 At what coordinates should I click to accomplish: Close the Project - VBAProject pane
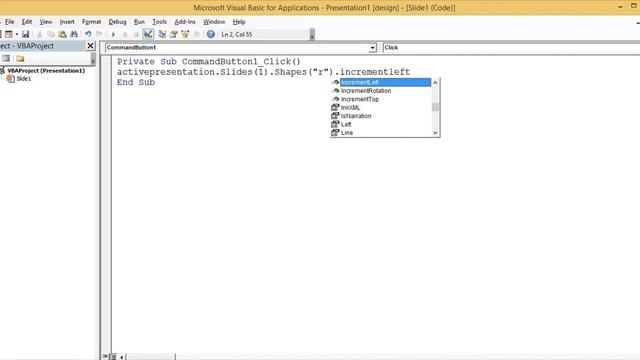pos(91,46)
